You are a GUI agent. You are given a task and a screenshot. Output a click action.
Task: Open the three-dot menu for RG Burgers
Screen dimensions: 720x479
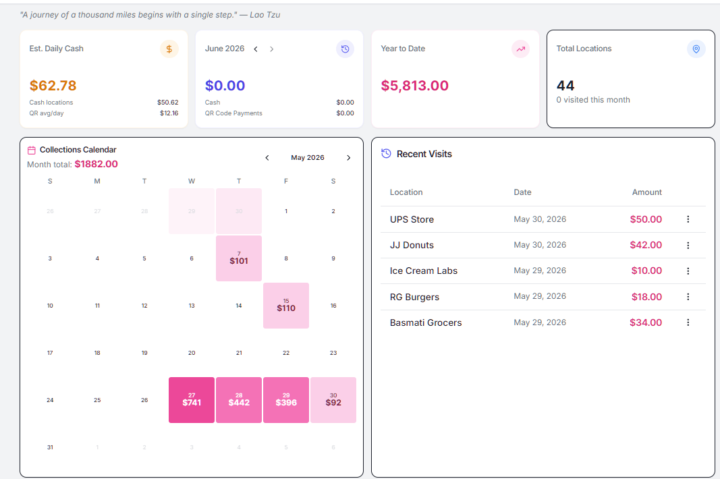[x=688, y=297]
